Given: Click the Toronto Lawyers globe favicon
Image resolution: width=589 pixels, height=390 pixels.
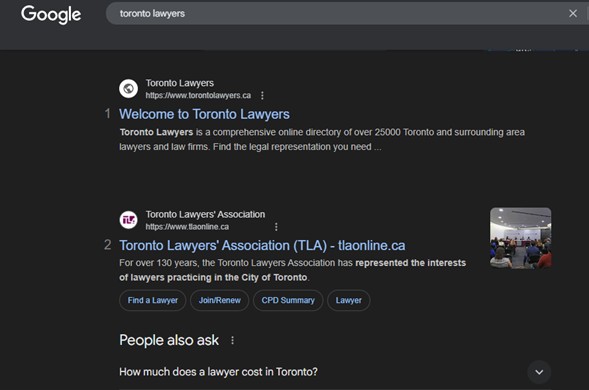Looking at the screenshot, I should (x=128, y=89).
